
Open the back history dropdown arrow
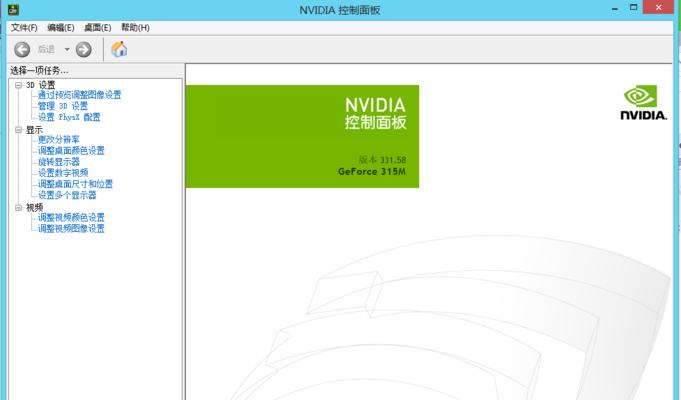click(x=67, y=50)
